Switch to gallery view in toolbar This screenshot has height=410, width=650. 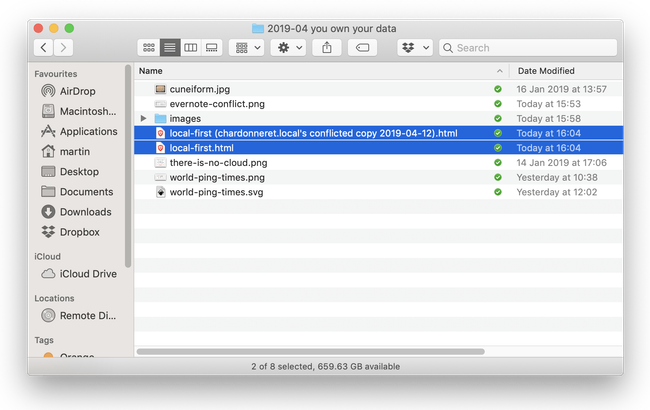(x=211, y=47)
